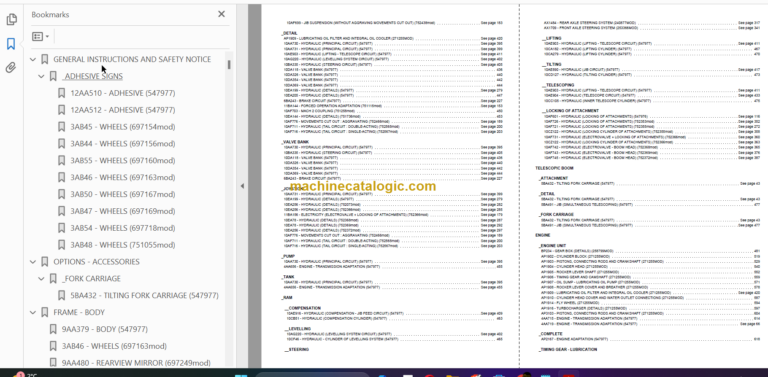768x377 pixels.
Task: Click the _TANK heading in document
Action: (288, 277)
